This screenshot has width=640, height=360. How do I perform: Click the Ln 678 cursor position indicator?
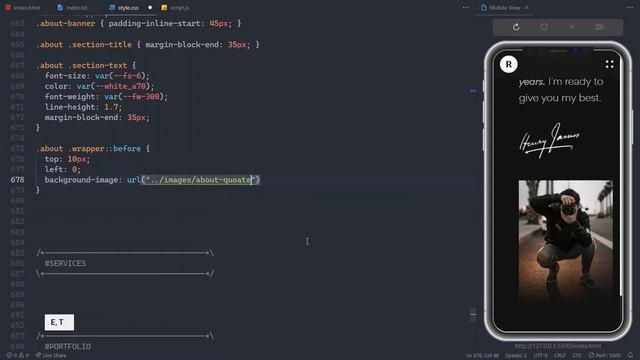(482, 356)
